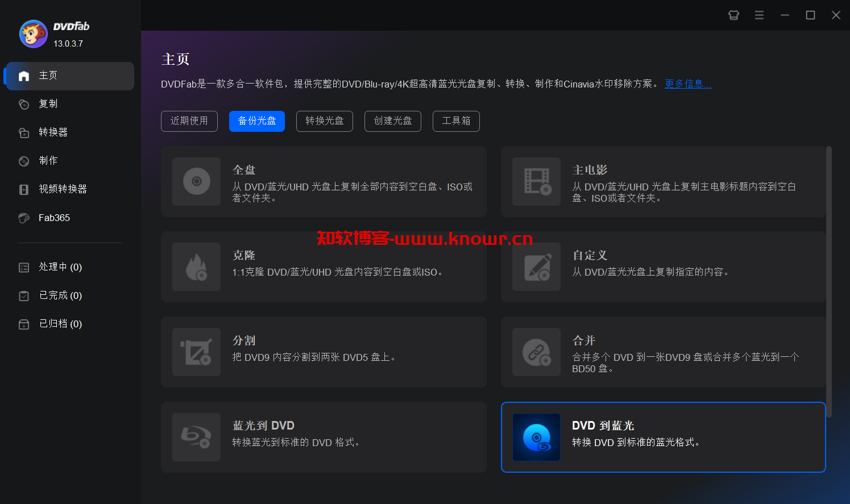
Task: Follow the 更多信息 link
Action: [x=688, y=84]
